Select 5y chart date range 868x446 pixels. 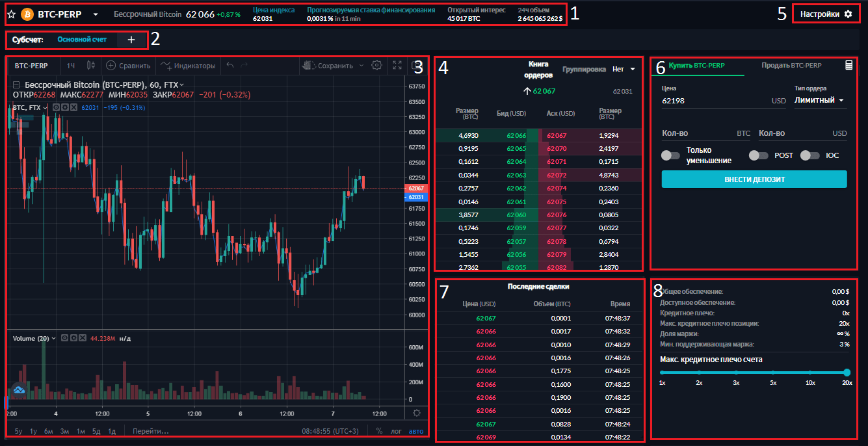(x=18, y=430)
